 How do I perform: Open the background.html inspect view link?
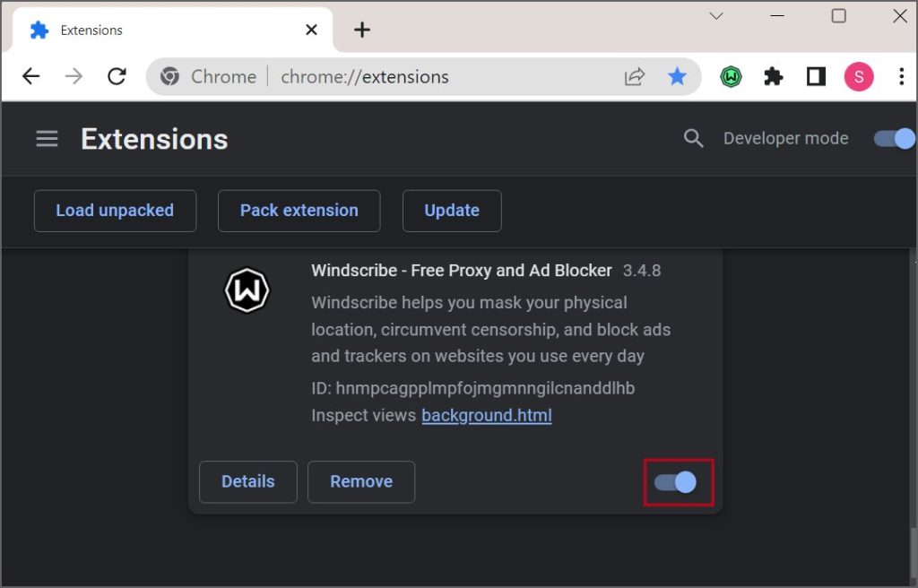coord(486,415)
